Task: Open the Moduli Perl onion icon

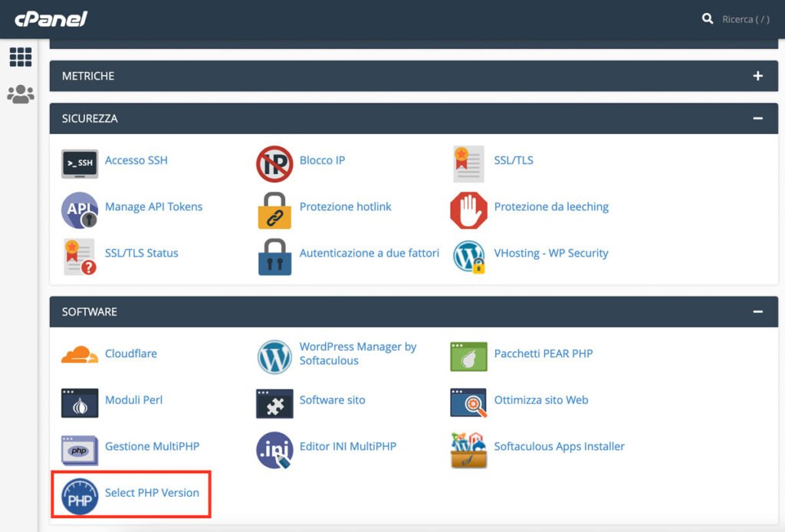Action: 80,403
